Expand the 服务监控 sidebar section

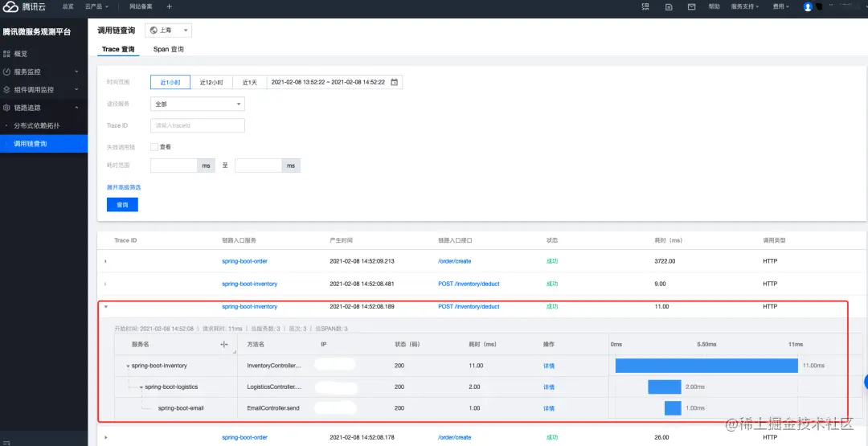[76, 72]
